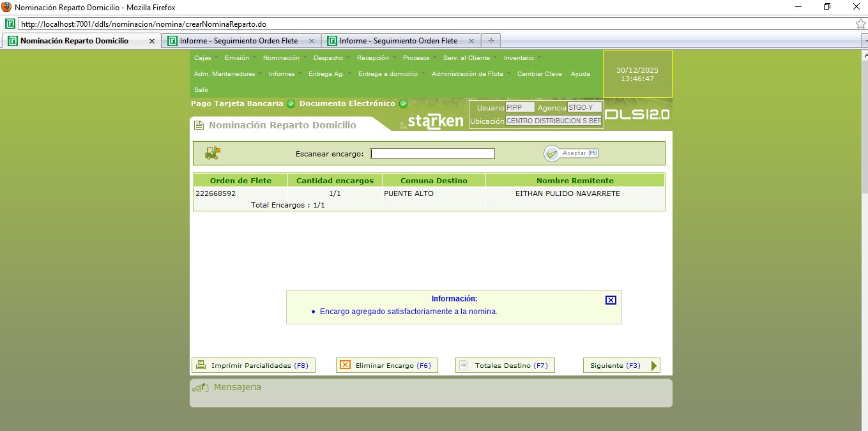Open the Nominación dropdown menu

point(281,58)
